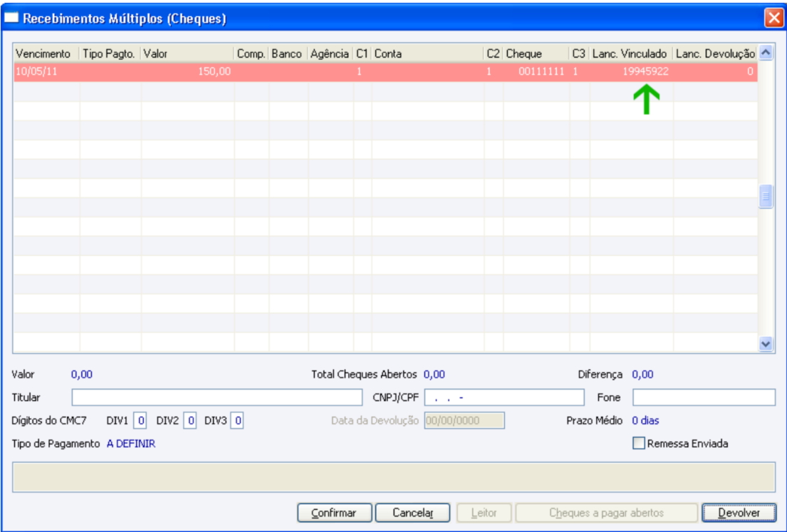787x532 pixels.
Task: Click the Tipo Pagto. column header
Action: point(110,53)
